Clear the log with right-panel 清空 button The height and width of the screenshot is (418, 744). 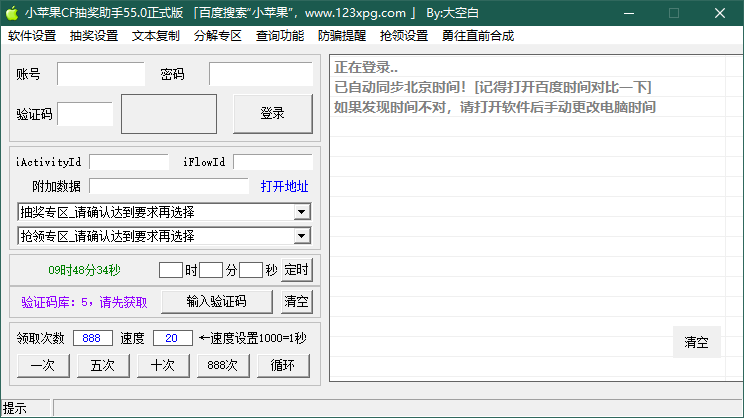pos(696,342)
